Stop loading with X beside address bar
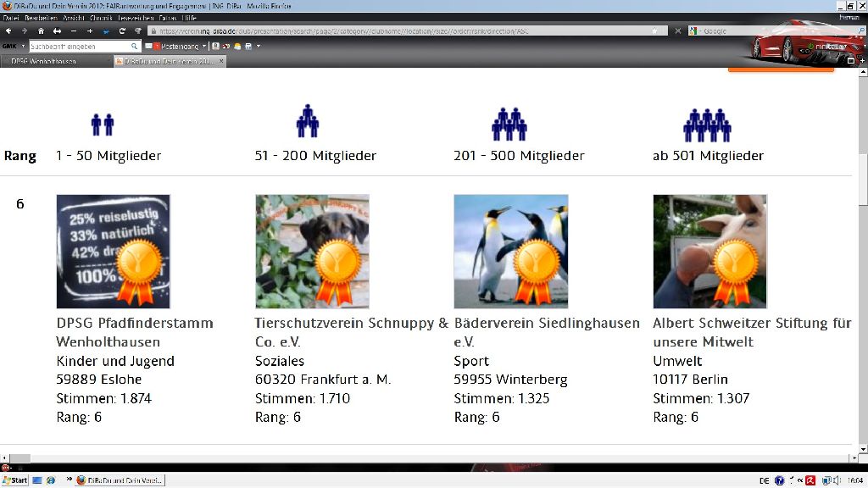Screen dimensions: 868x488 click(677, 31)
